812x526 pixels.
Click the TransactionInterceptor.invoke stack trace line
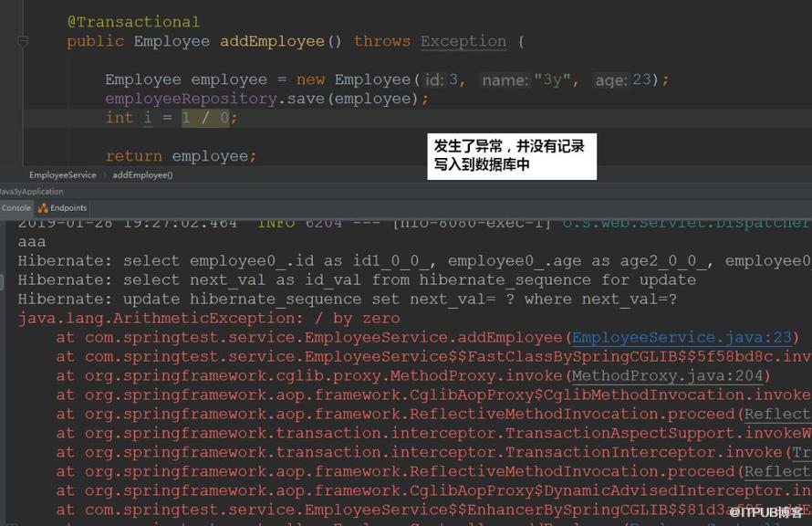(433, 452)
